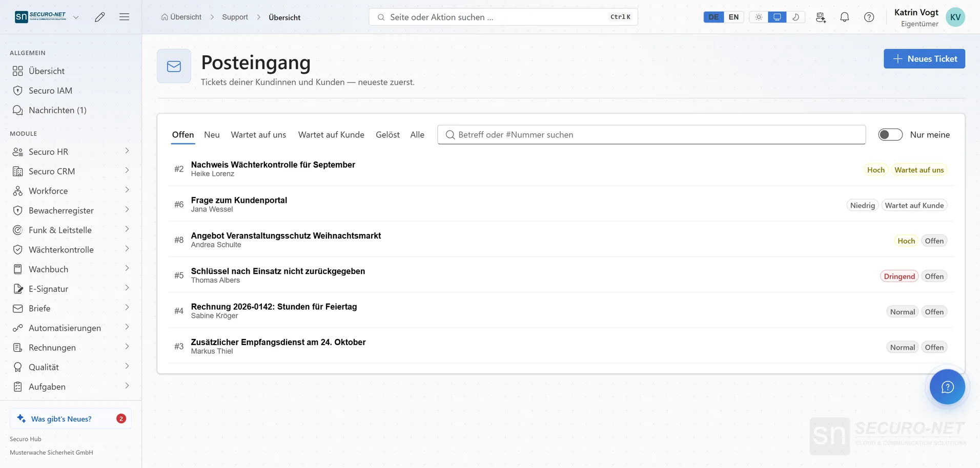The width and height of the screenshot is (980, 468).
Task: Create a Neues Ticket
Action: point(924,59)
